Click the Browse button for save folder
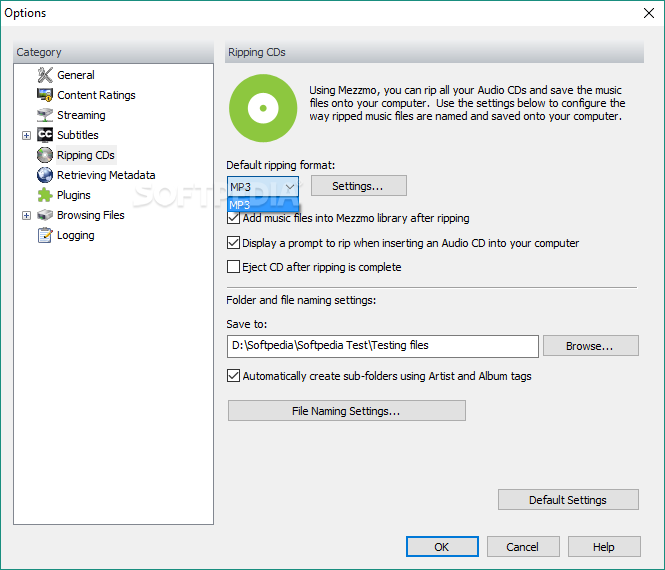Viewport: 665px width, 570px height. click(591, 346)
